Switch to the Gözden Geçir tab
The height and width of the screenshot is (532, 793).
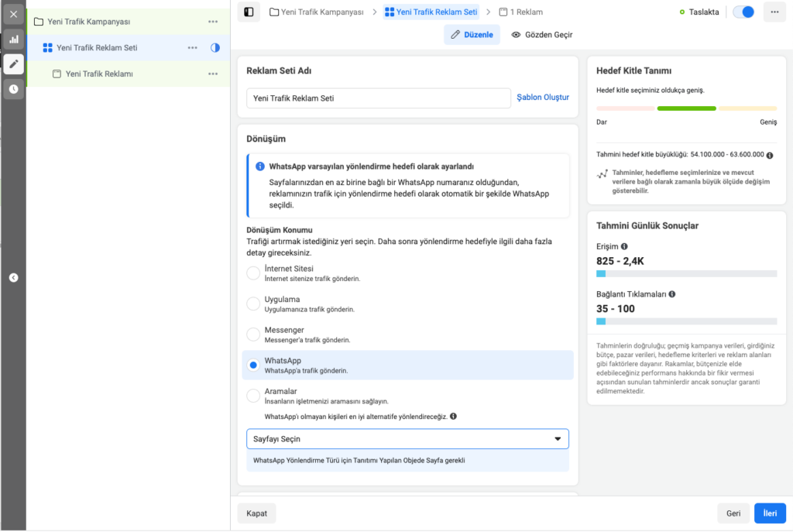[541, 35]
